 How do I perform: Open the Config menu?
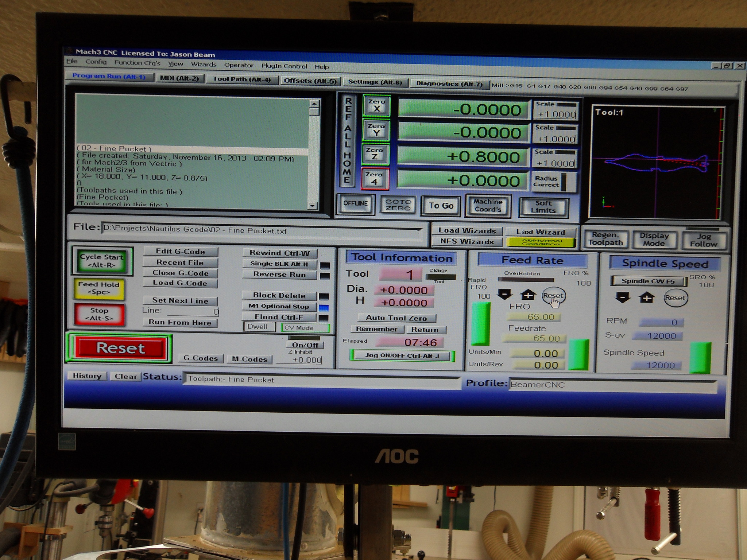point(96,62)
